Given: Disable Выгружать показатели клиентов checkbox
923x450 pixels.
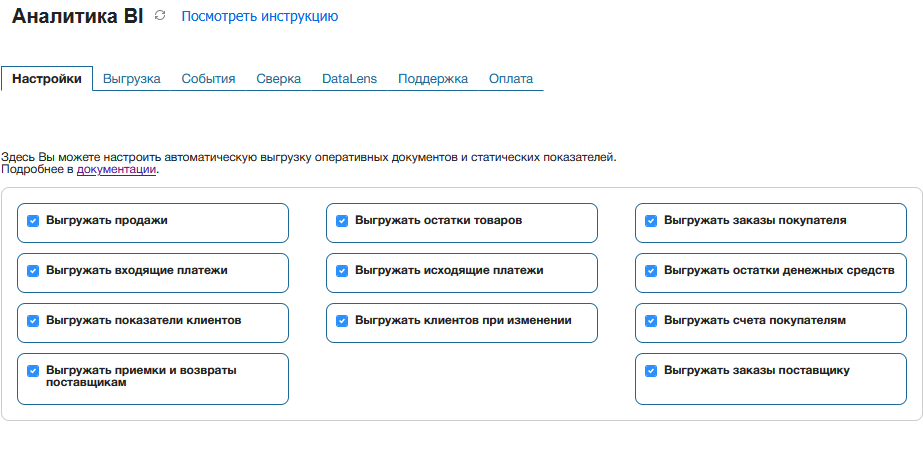Looking at the screenshot, I should click(33, 321).
